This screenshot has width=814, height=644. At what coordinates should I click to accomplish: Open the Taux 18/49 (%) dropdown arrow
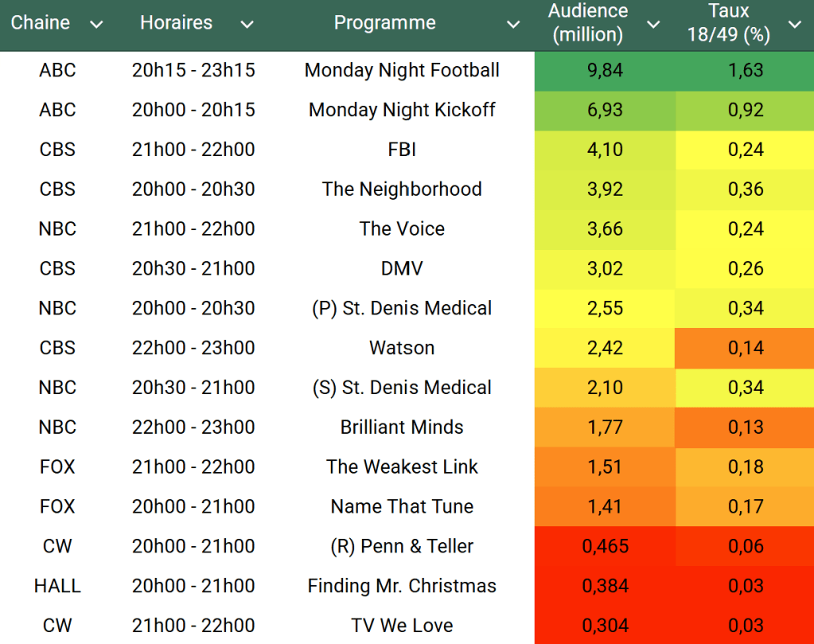pyautogui.click(x=794, y=25)
